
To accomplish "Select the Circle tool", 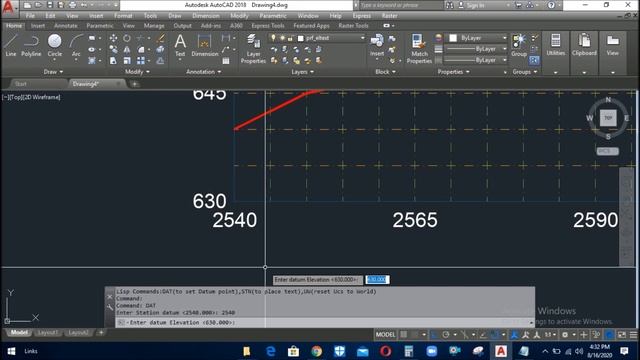I will 54,45.
